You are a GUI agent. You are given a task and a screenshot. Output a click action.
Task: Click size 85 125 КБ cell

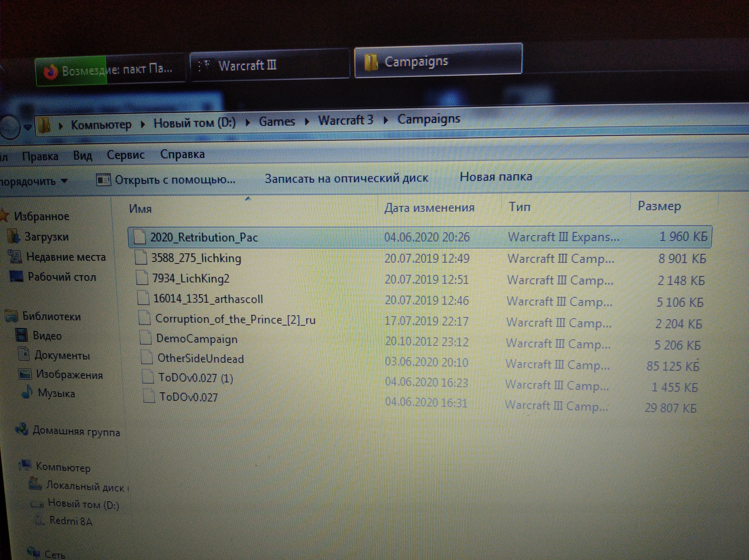(672, 366)
